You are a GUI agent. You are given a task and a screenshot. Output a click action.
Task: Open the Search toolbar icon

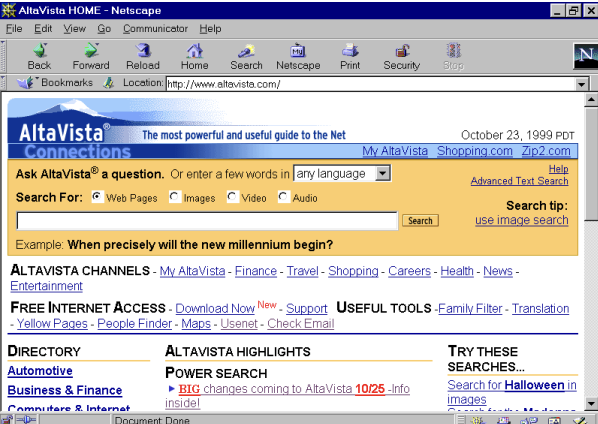pyautogui.click(x=246, y=51)
